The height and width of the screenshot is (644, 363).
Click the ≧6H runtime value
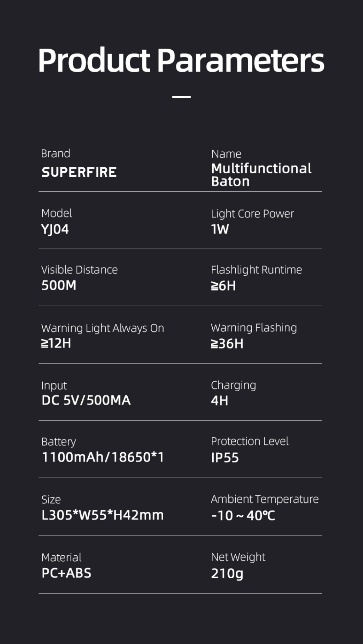coord(224,286)
